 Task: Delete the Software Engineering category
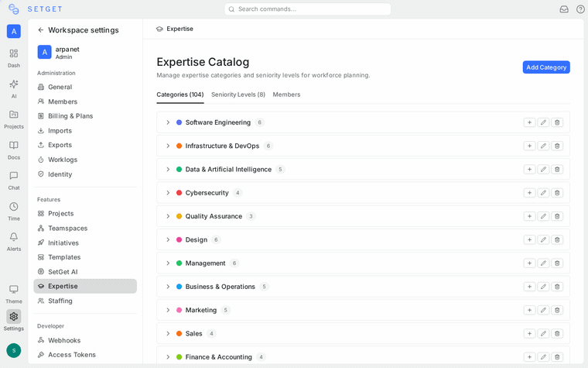point(557,122)
